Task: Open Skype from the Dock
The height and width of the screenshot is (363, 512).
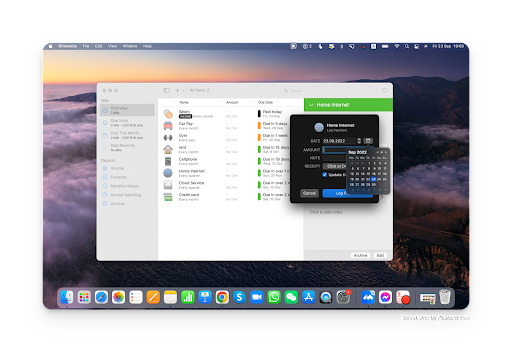Action: click(239, 297)
